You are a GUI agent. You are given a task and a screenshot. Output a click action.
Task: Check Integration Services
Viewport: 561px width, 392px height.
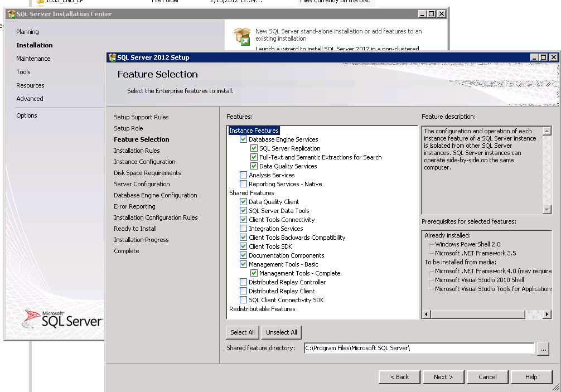pos(243,229)
